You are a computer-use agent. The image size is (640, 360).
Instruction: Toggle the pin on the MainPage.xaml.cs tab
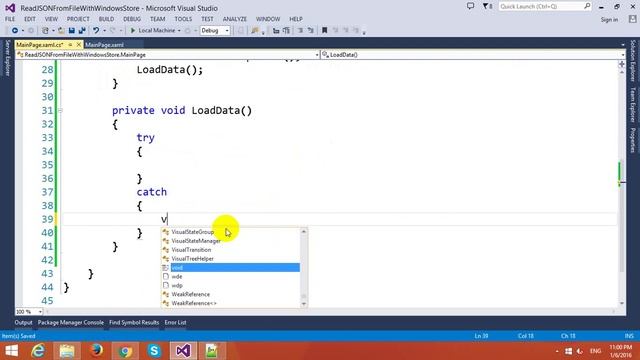tap(70, 44)
